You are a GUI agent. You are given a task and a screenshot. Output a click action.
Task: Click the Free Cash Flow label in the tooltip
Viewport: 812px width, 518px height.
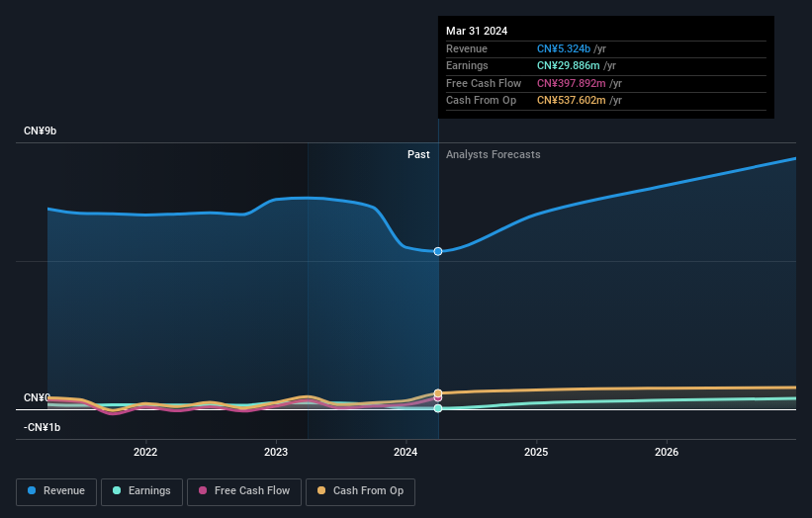pos(484,83)
